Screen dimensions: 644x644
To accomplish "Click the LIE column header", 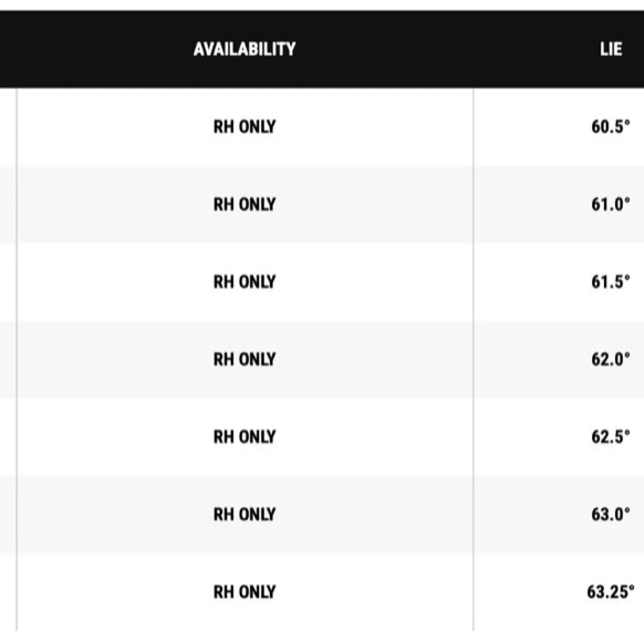I will pos(611,49).
